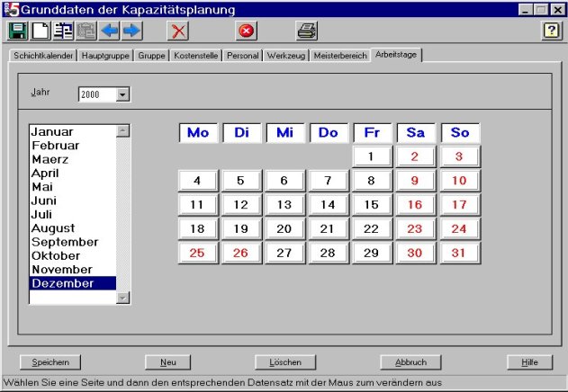This screenshot has height=392, width=568.
Task: Click the blank page new record icon
Action: [x=41, y=31]
